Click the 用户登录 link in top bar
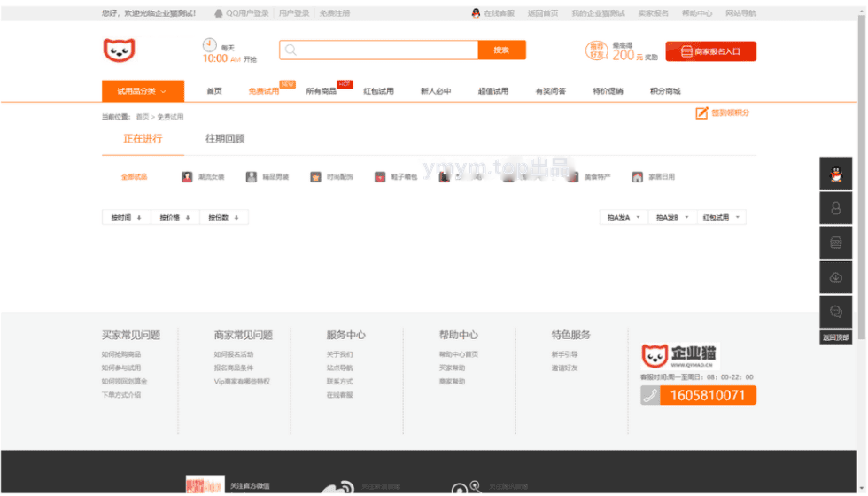 pyautogui.click(x=294, y=13)
